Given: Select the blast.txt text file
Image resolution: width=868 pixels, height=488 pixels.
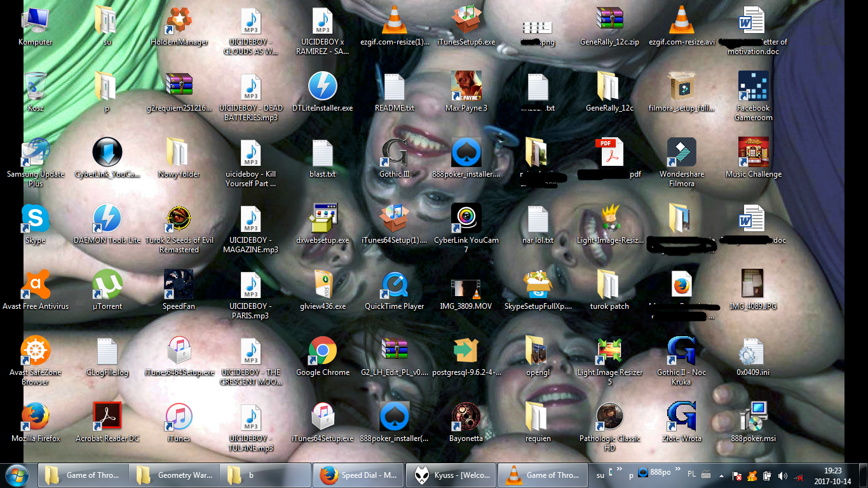Looking at the screenshot, I should point(323,158).
